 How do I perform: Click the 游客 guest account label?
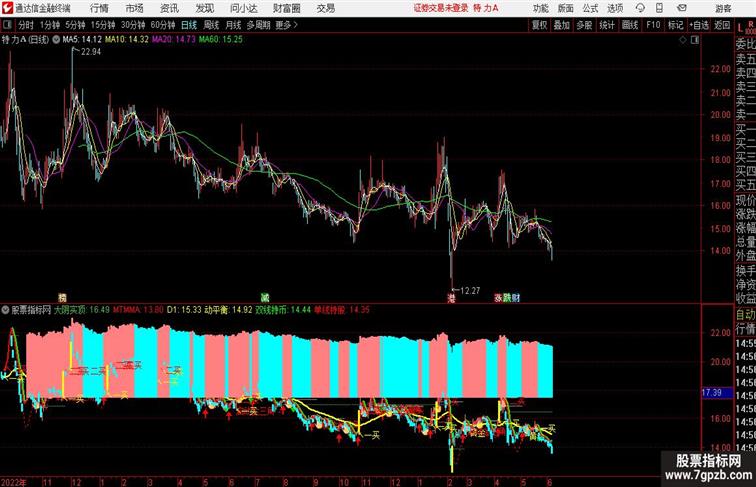click(x=723, y=8)
